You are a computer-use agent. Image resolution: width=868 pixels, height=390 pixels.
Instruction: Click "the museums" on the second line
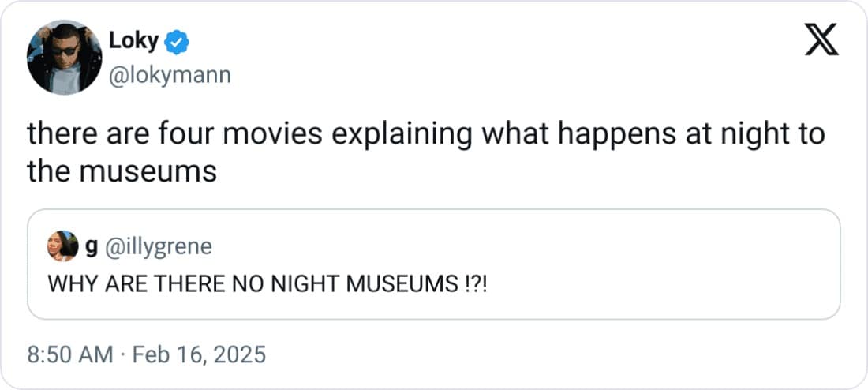[x=122, y=171]
